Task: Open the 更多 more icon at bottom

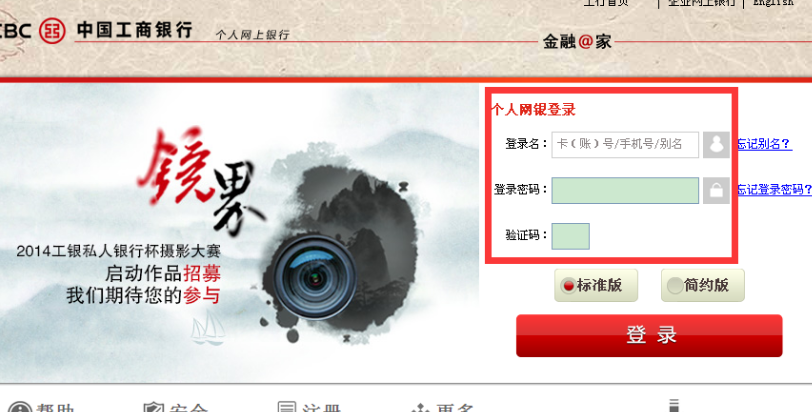Action: 420,409
